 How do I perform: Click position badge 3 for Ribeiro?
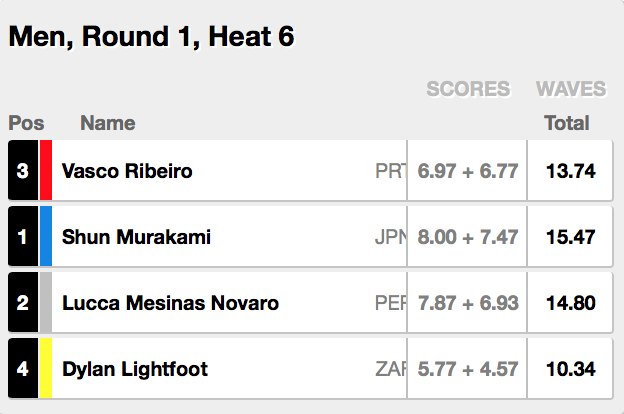pyautogui.click(x=23, y=171)
